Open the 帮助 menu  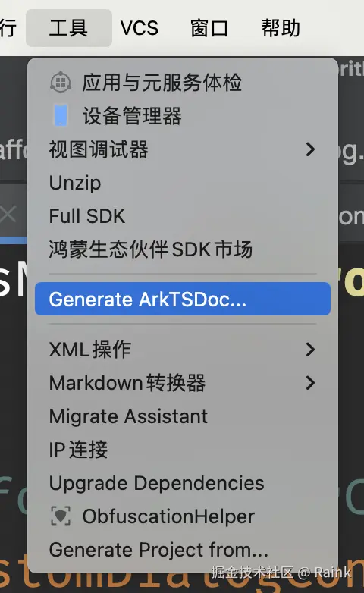pyautogui.click(x=281, y=28)
